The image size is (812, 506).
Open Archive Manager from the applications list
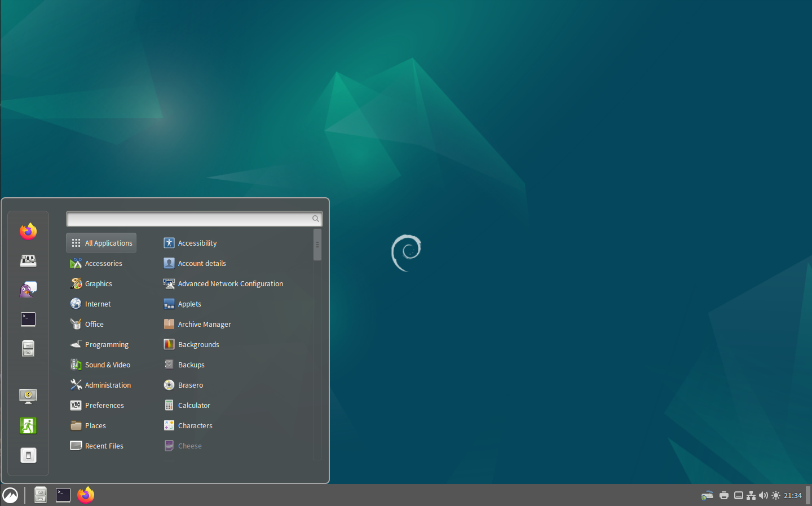[204, 325]
